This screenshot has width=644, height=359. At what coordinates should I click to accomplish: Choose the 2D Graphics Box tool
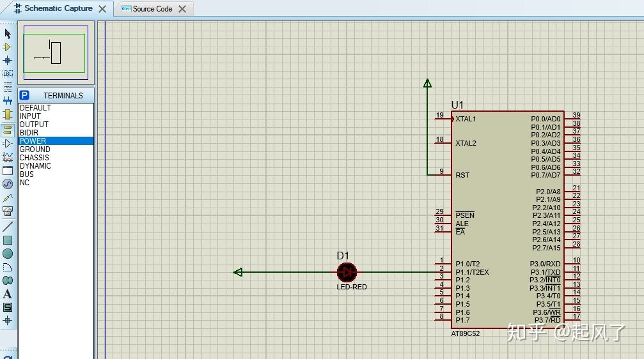tap(8, 240)
